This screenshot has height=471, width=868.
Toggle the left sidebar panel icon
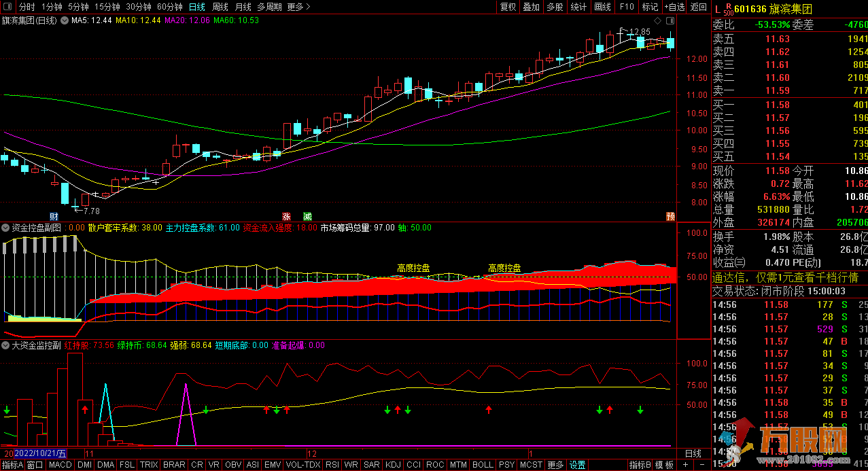tap(7, 7)
